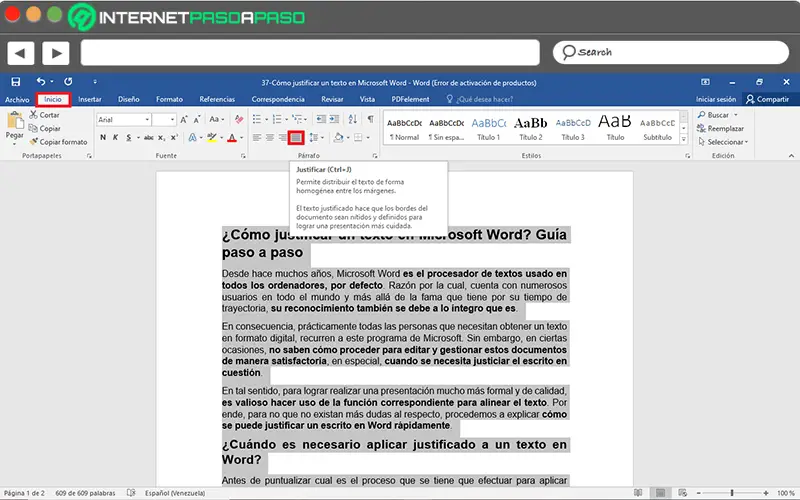Increase font size with grow icon

184,119
